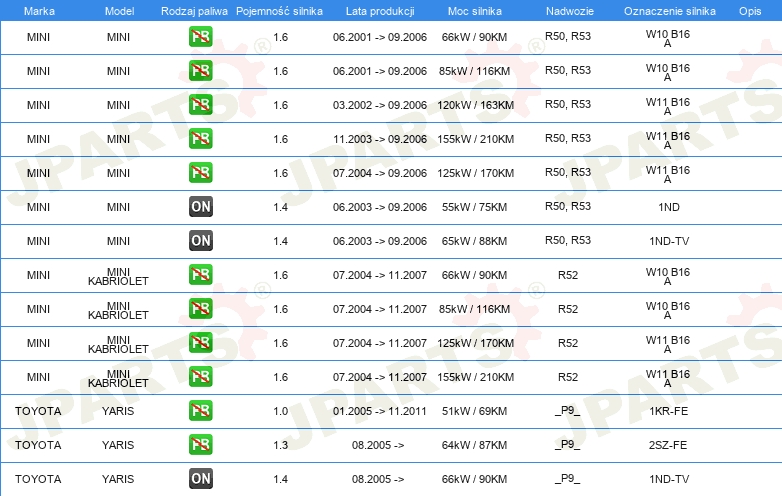The image size is (782, 496).
Task: Click the Nadwozie column header
Action: coord(568,10)
